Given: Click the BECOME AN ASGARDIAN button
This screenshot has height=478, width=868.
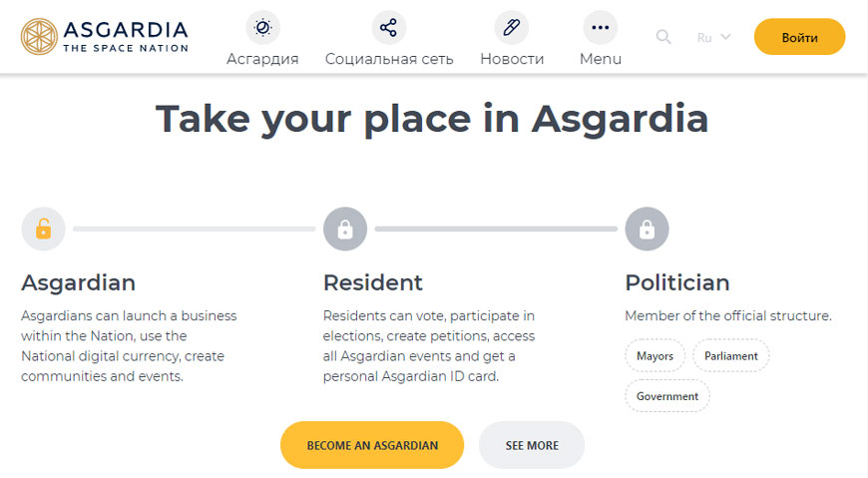Looking at the screenshot, I should pyautogui.click(x=372, y=445).
